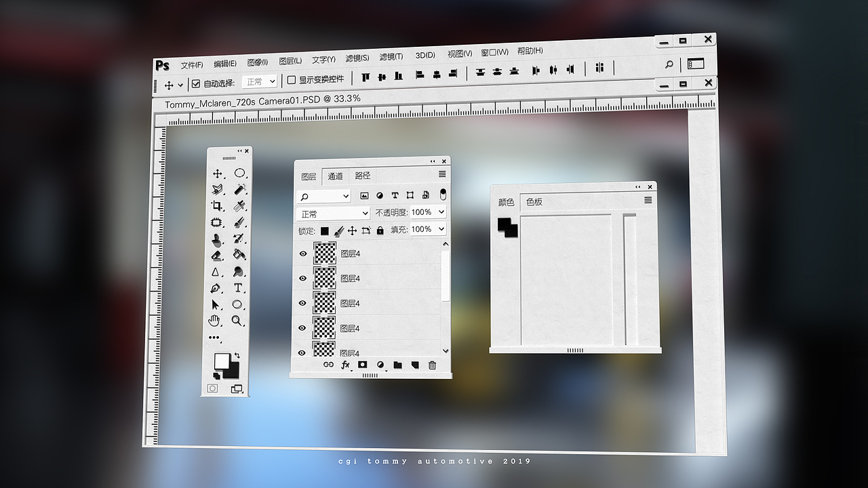Enable the 显示变换控件 checkbox
868x488 pixels.
(x=292, y=80)
